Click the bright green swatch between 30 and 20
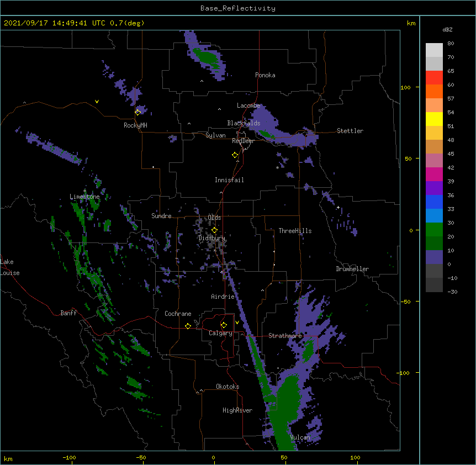Viewport: 476px width, 465px height. 434,230
